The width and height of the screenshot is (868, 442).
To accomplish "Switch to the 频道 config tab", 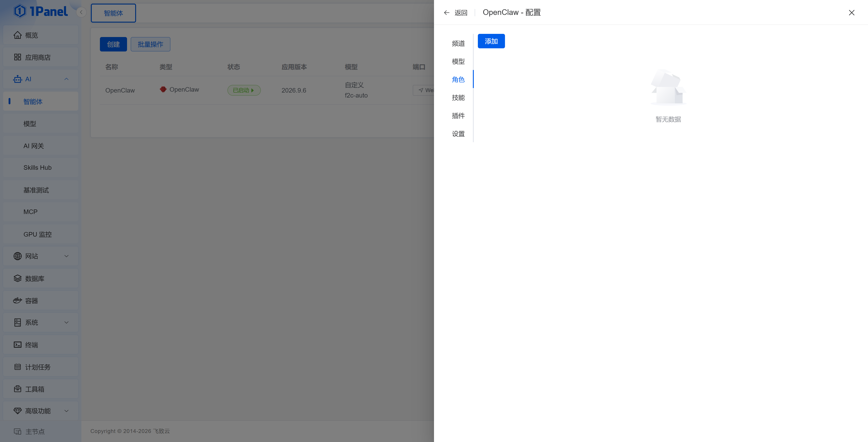I will coord(458,43).
